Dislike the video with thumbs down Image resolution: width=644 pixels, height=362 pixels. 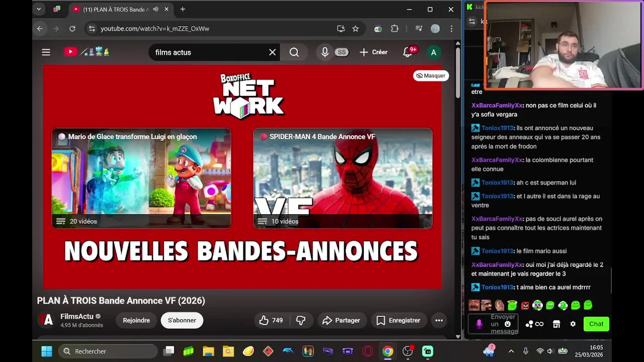[301, 320]
